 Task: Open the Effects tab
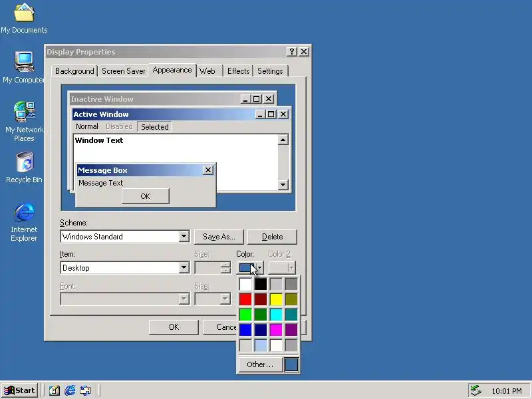click(238, 71)
